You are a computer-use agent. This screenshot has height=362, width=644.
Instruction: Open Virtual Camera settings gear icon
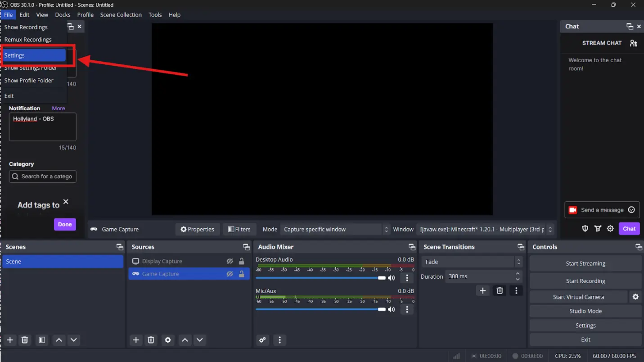coord(635,297)
